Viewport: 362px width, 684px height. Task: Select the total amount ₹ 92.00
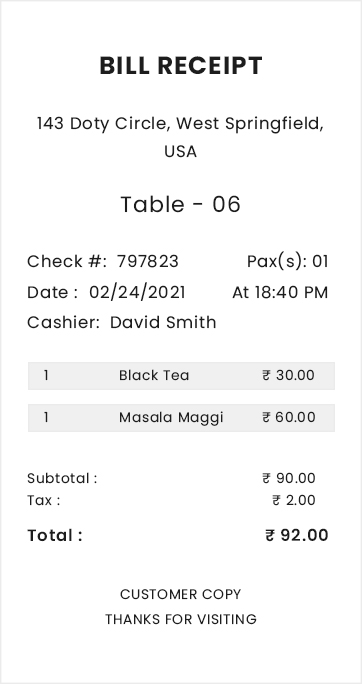point(297,535)
